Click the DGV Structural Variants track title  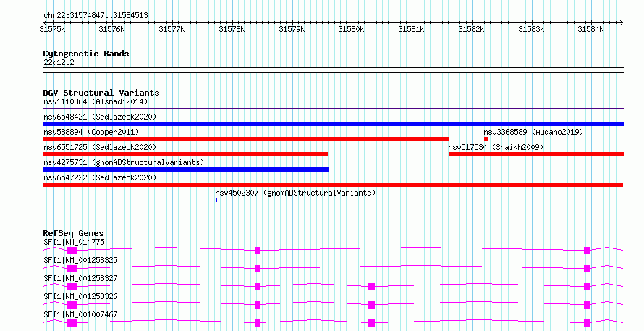[x=101, y=93]
